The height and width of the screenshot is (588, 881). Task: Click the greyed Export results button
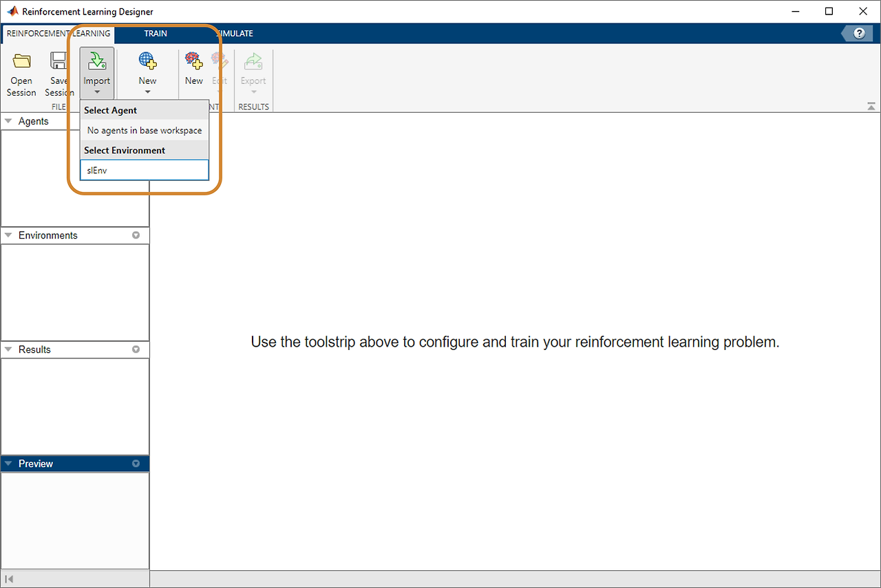point(253,74)
